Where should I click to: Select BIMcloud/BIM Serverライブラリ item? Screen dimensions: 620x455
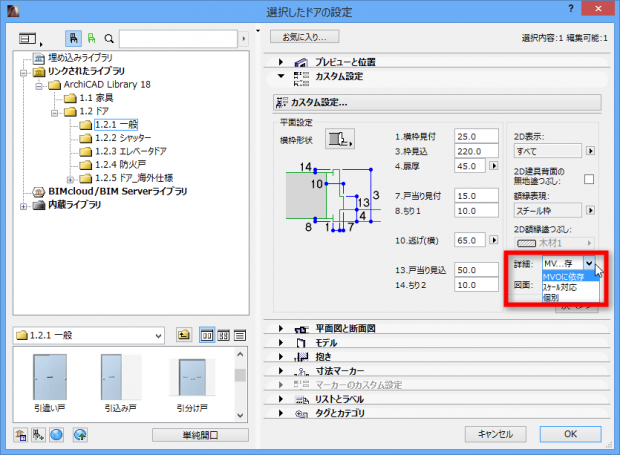click(117, 191)
